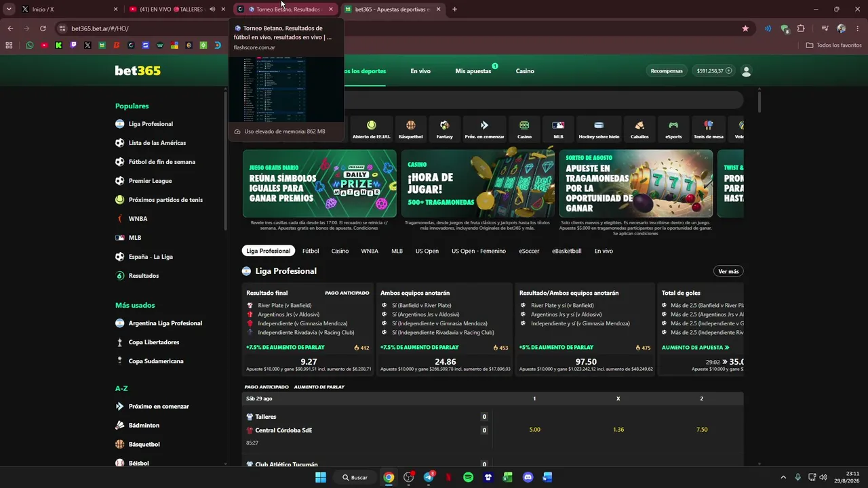Switch to the Fútbol category tab

(x=311, y=251)
